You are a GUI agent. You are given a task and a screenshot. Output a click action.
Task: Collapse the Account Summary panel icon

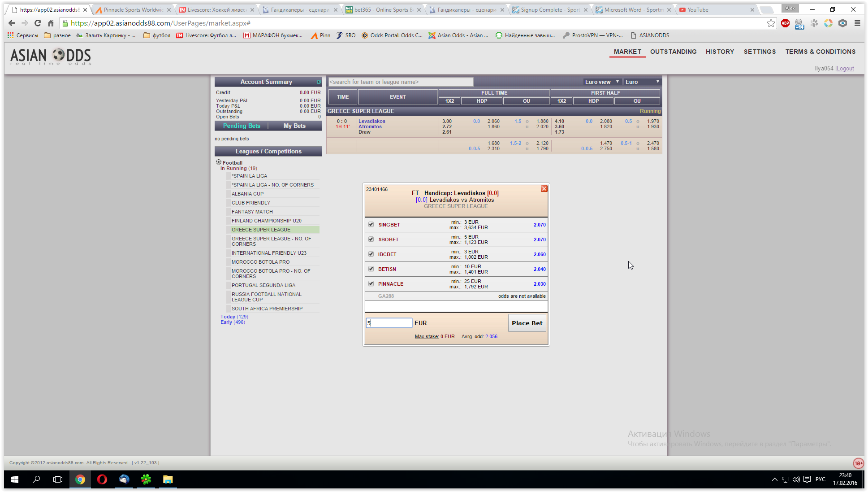pos(319,82)
